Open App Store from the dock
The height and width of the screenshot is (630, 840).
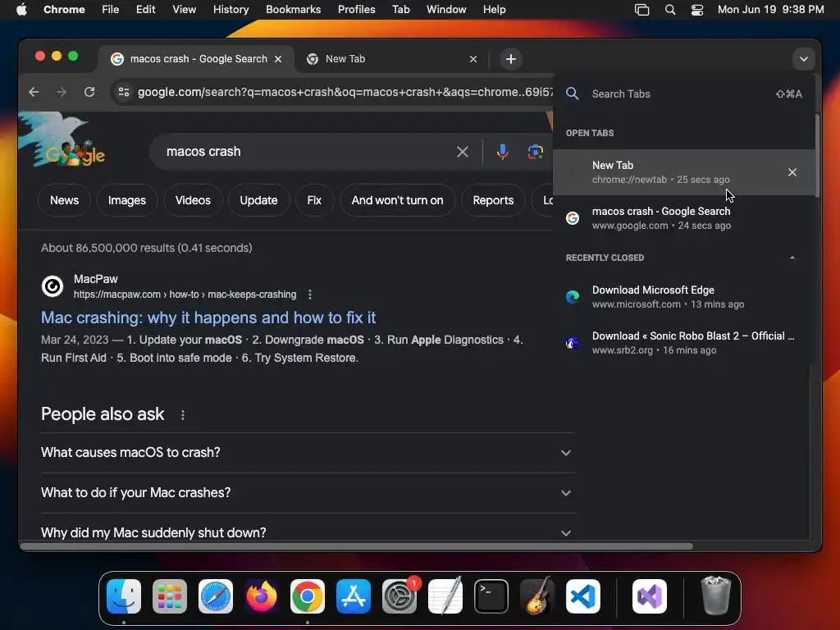pos(353,596)
